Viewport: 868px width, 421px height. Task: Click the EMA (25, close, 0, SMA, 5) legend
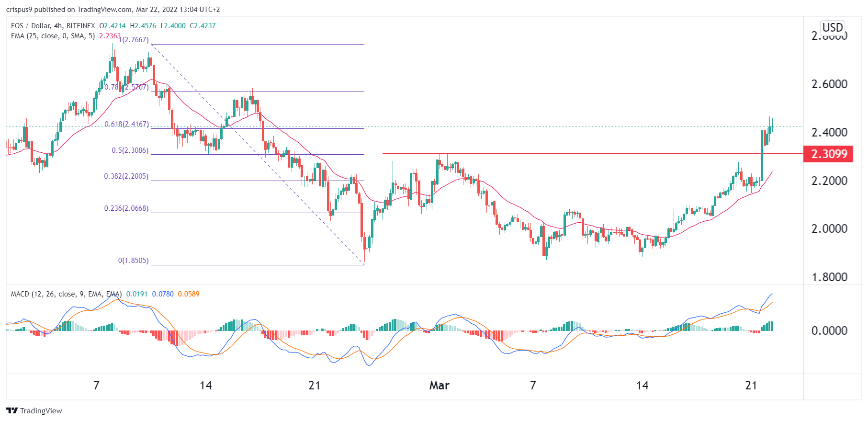[x=53, y=36]
